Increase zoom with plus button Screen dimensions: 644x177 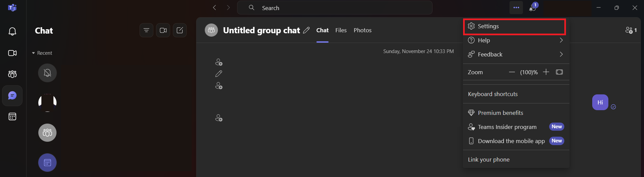[546, 72]
